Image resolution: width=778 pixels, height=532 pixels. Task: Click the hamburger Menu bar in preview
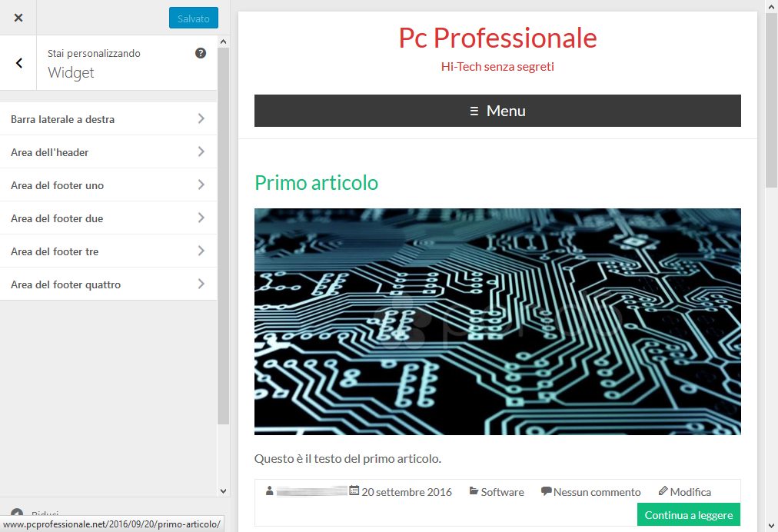coord(497,111)
